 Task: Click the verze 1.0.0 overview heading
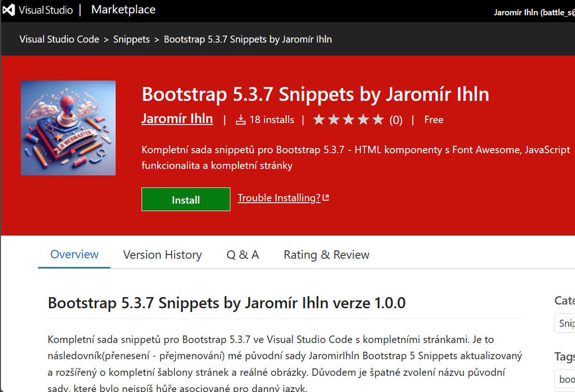click(x=227, y=303)
